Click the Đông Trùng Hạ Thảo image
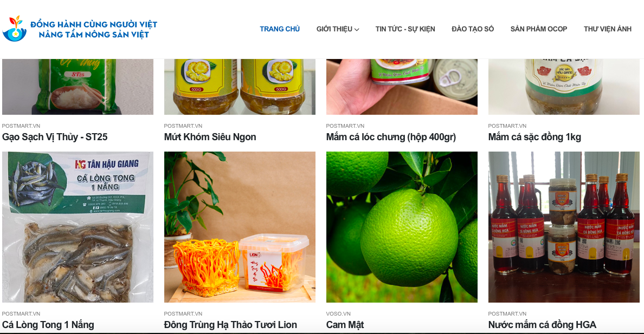This screenshot has height=334, width=644. pyautogui.click(x=240, y=227)
